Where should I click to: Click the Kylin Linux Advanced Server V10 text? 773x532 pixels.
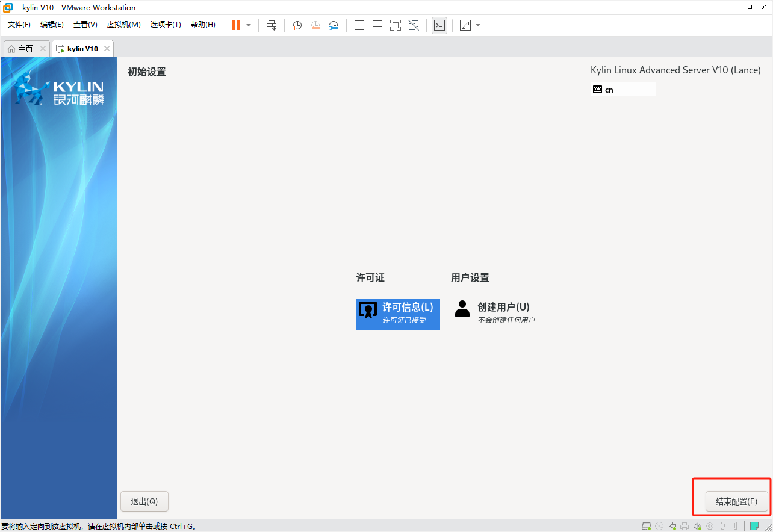click(675, 70)
